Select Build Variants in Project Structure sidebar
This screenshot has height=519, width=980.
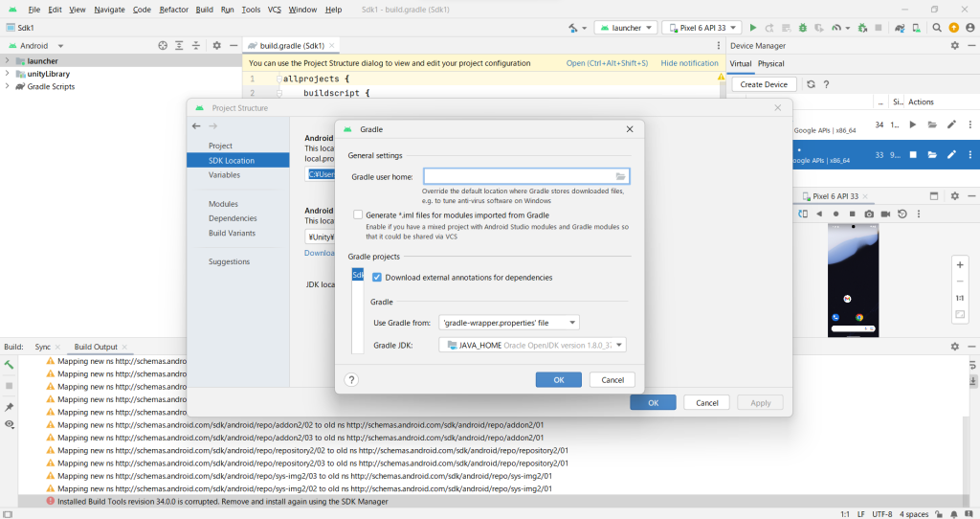click(232, 233)
